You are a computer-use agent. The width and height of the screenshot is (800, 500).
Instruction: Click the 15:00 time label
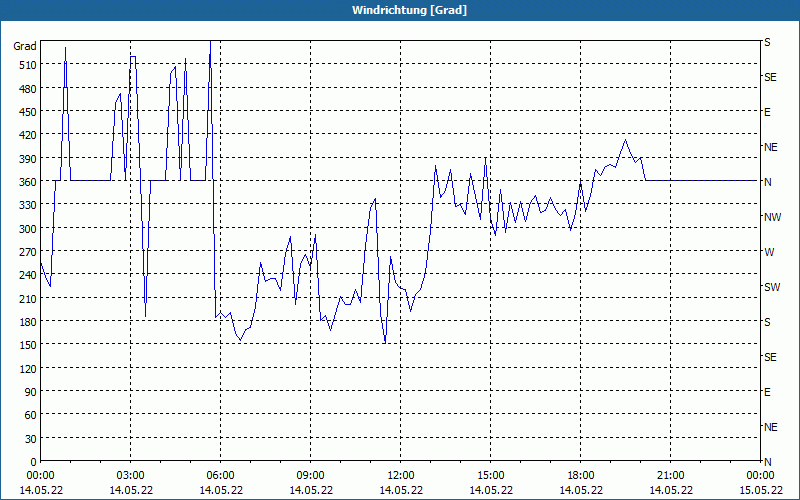(491, 476)
